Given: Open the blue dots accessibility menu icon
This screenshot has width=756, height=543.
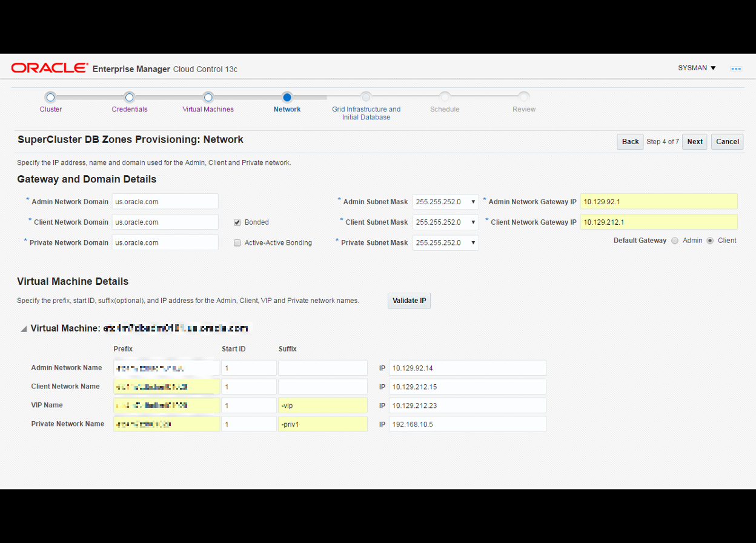Looking at the screenshot, I should [x=736, y=68].
